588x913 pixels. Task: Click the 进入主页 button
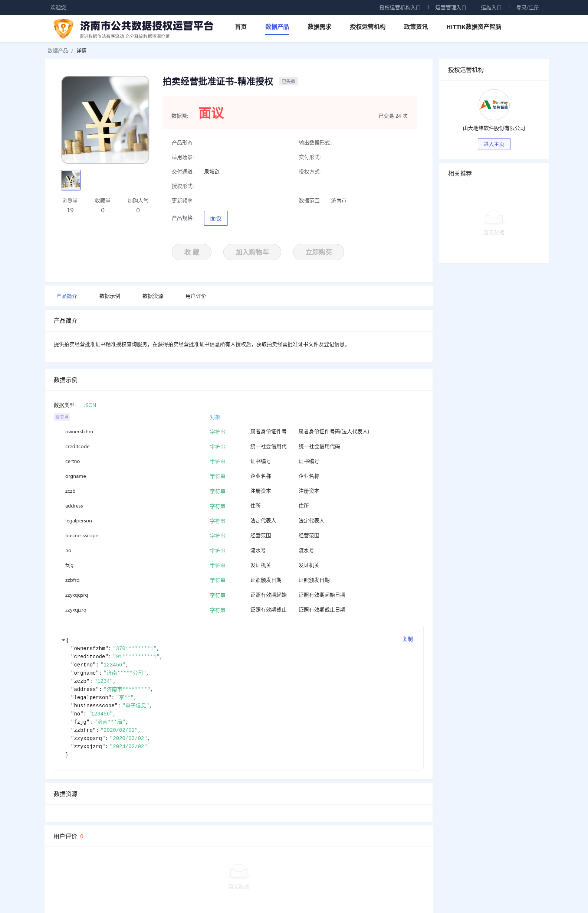(x=494, y=144)
